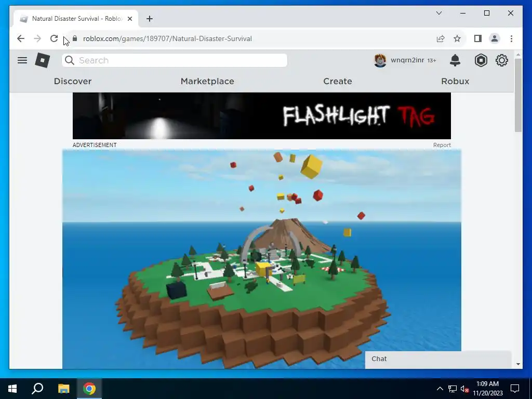Open the network status tray icon
Screen dimensions: 532x399
tap(453, 389)
